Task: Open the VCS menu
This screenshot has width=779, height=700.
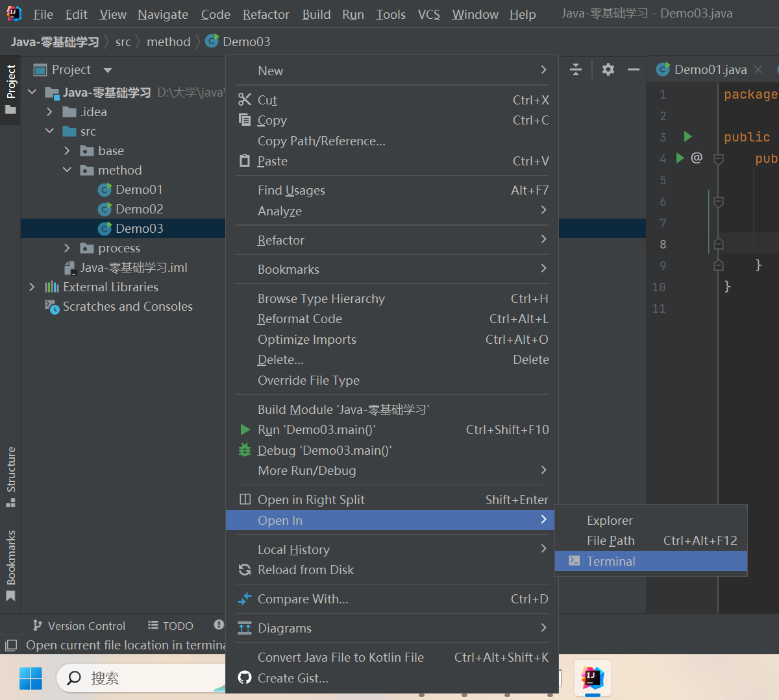Action: click(428, 14)
